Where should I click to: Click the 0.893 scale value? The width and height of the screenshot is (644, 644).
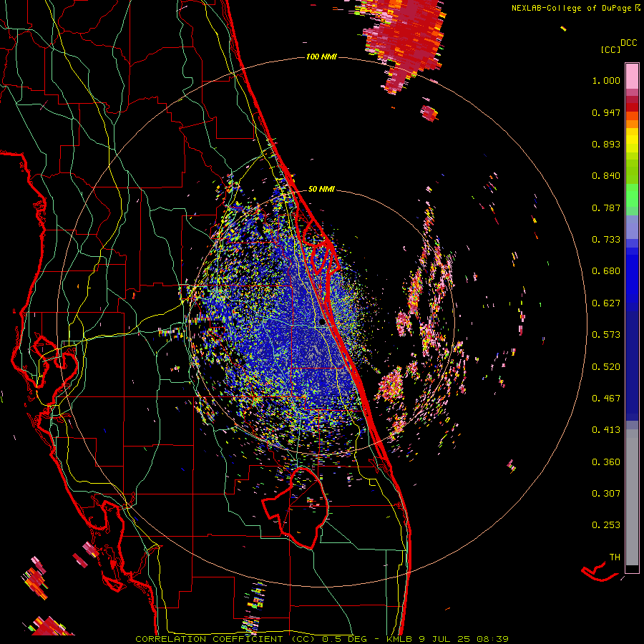pyautogui.click(x=606, y=144)
